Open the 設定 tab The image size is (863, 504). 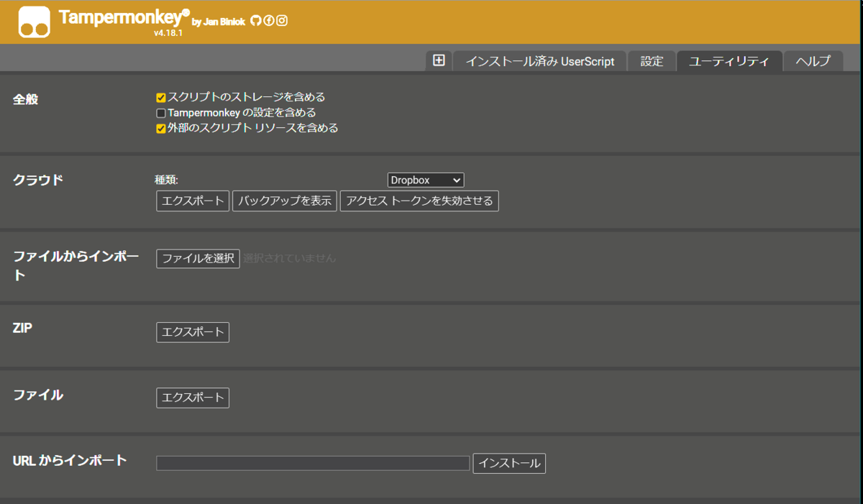(652, 62)
